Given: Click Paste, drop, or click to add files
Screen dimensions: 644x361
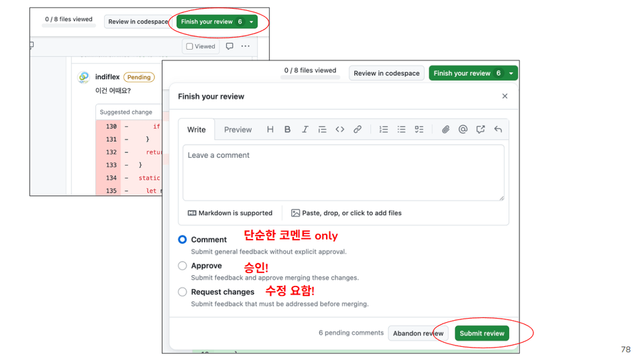Looking at the screenshot, I should tap(346, 213).
